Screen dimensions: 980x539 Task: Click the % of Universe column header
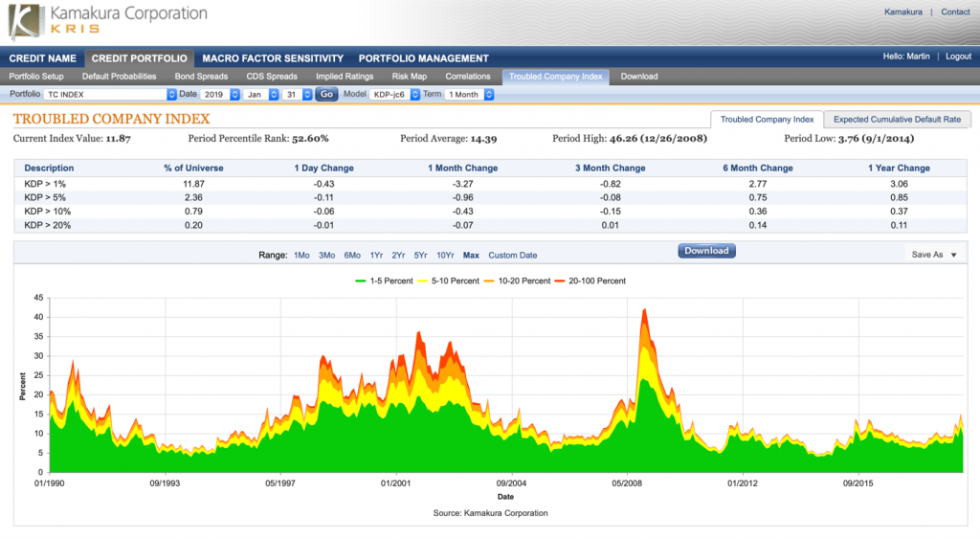[193, 168]
